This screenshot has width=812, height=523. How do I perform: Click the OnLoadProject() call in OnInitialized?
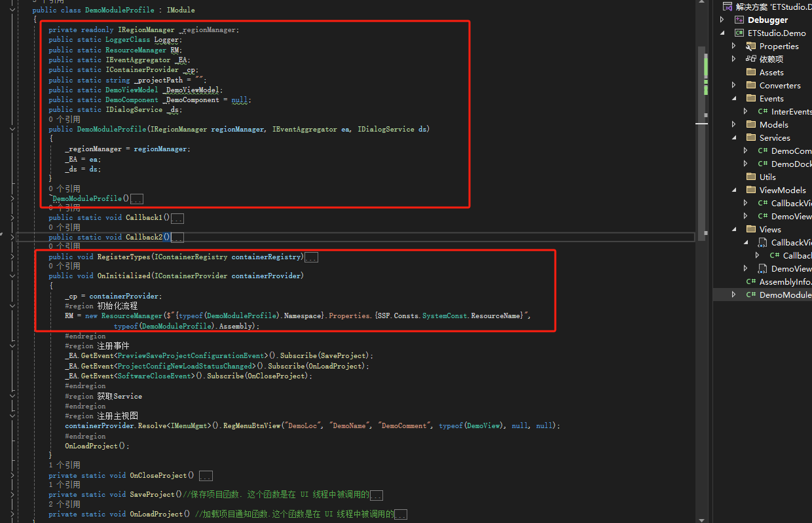coord(91,446)
